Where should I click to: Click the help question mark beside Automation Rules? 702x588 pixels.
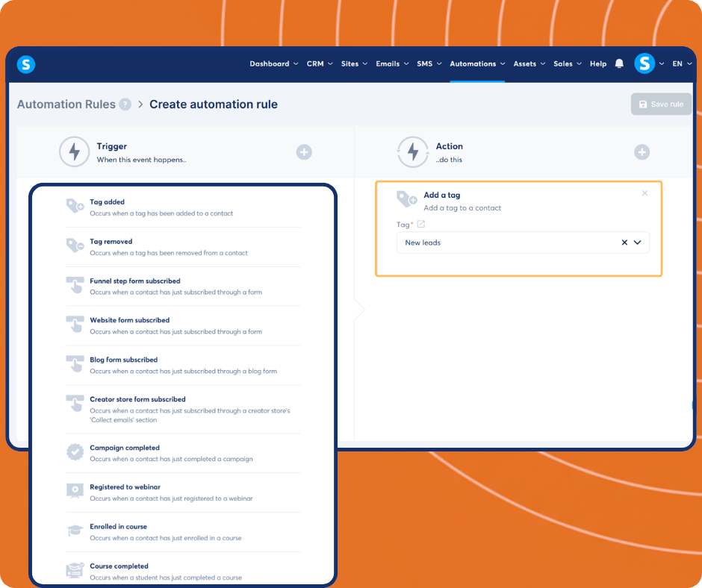125,104
